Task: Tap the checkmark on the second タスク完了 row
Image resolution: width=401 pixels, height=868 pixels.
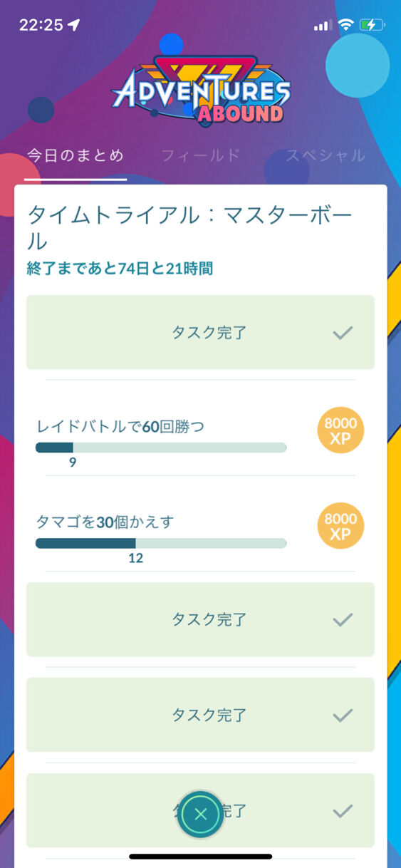Action: [x=343, y=620]
